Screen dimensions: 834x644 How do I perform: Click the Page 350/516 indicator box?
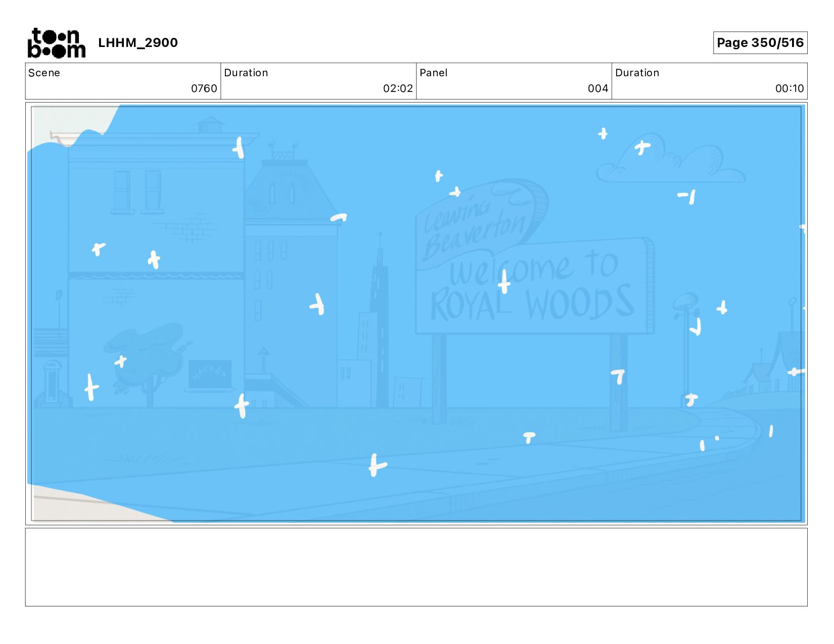(x=760, y=42)
